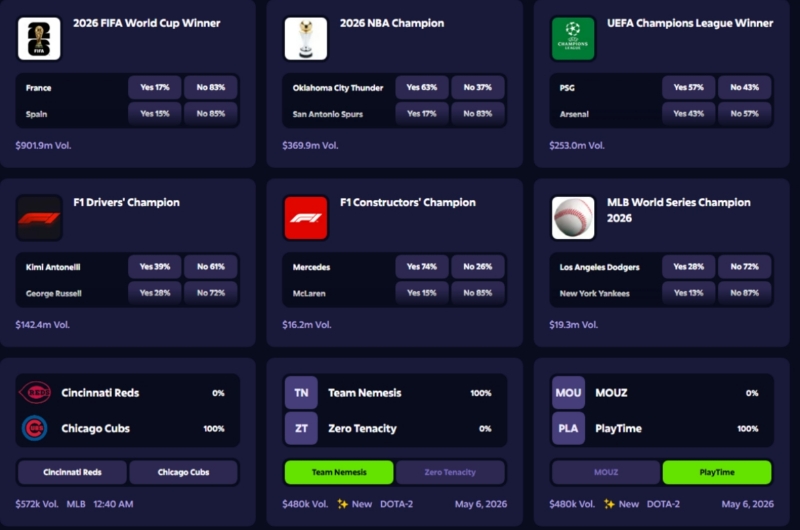Buy Yes 28% on George Russell

coord(155,293)
